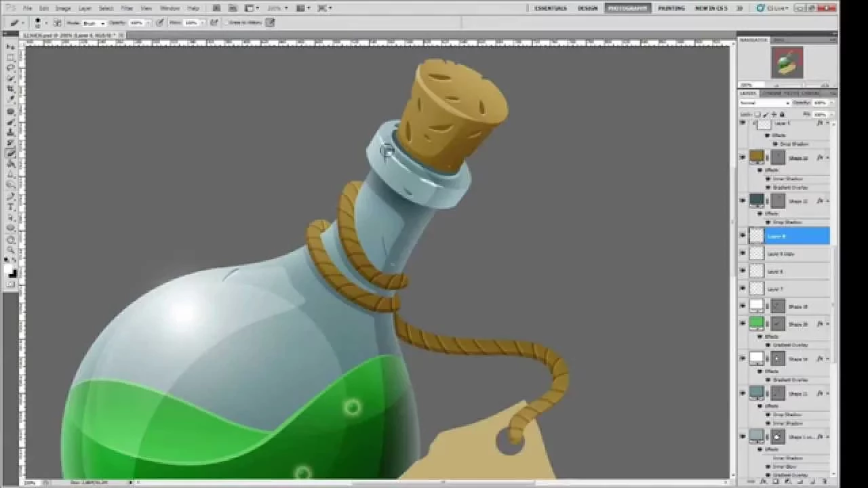The image size is (868, 488).
Task: Toggle lock transparent pixels
Action: [x=757, y=114]
